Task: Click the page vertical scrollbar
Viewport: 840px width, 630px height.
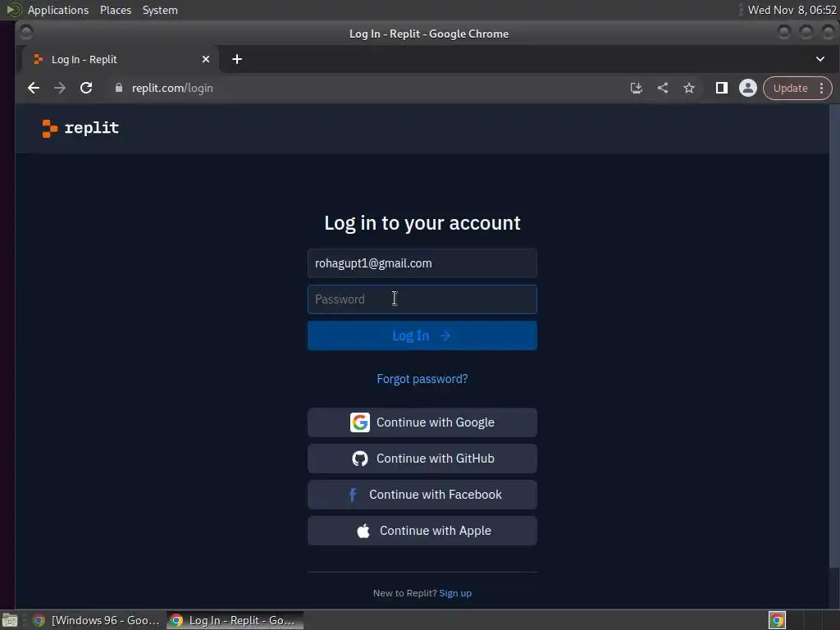Action: pyautogui.click(x=834, y=336)
